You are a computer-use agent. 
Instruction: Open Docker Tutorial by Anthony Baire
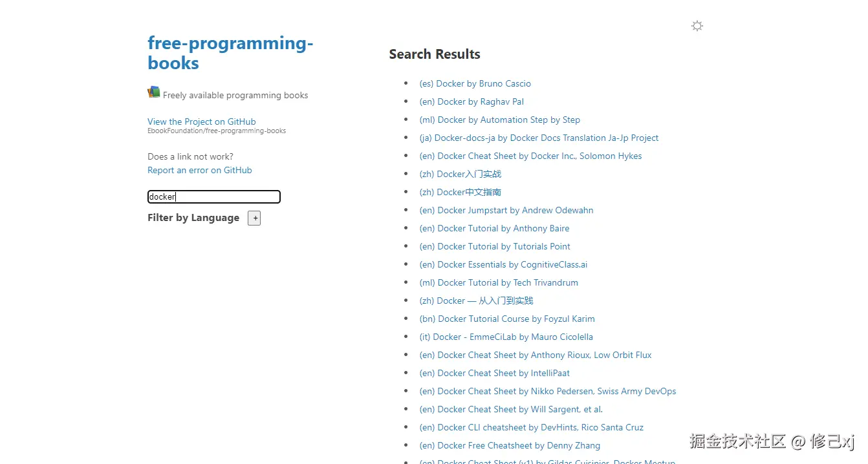tap(494, 228)
